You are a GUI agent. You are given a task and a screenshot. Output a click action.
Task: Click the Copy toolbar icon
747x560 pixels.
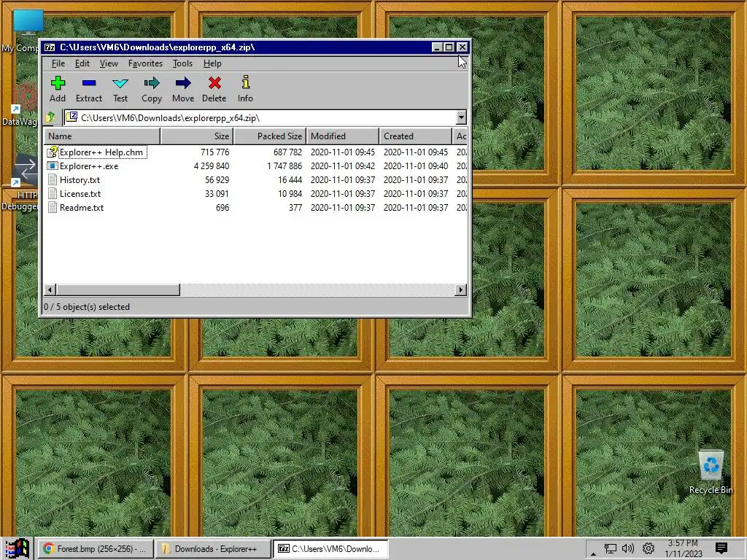pos(152,83)
